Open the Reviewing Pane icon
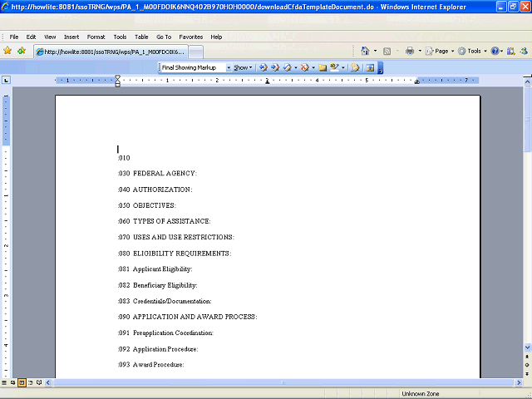532x399 pixels. coord(370,67)
